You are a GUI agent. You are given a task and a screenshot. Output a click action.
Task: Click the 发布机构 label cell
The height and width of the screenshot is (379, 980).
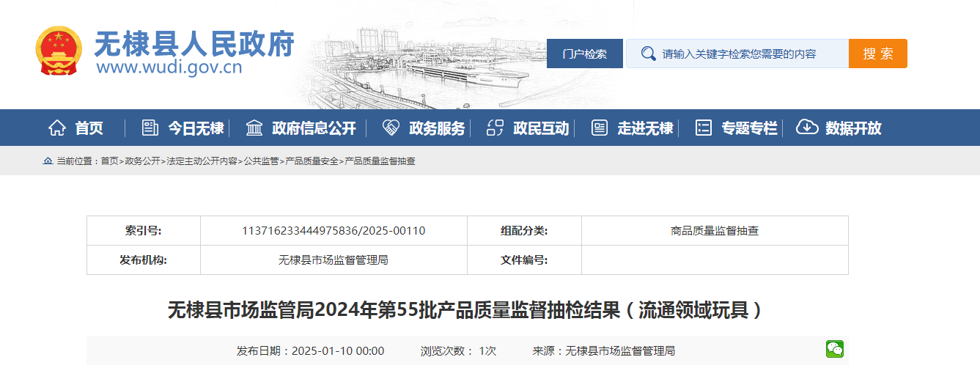coord(144,260)
